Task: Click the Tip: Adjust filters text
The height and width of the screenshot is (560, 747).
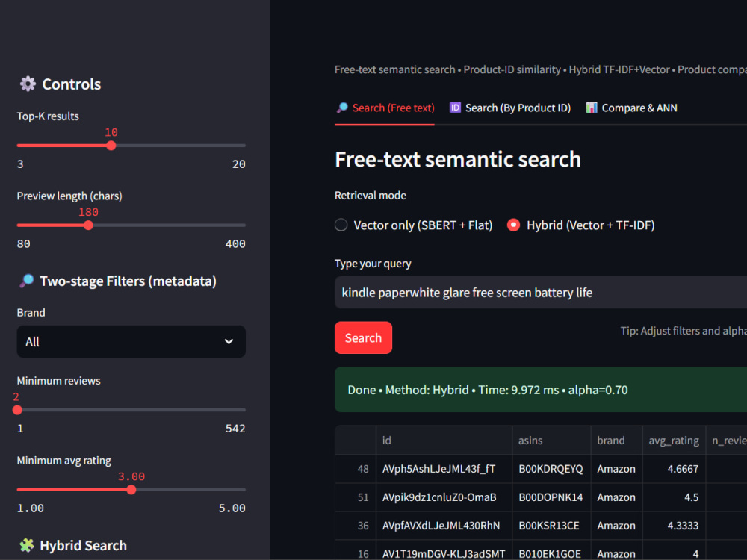Action: [x=684, y=331]
